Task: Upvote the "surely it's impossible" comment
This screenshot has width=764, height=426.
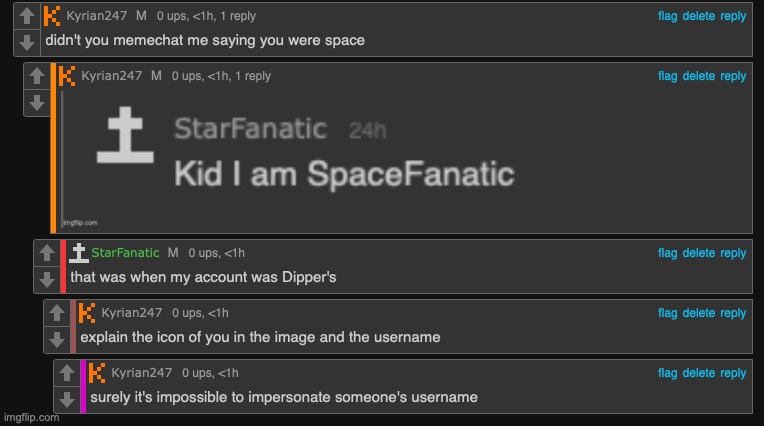Action: pos(66,374)
